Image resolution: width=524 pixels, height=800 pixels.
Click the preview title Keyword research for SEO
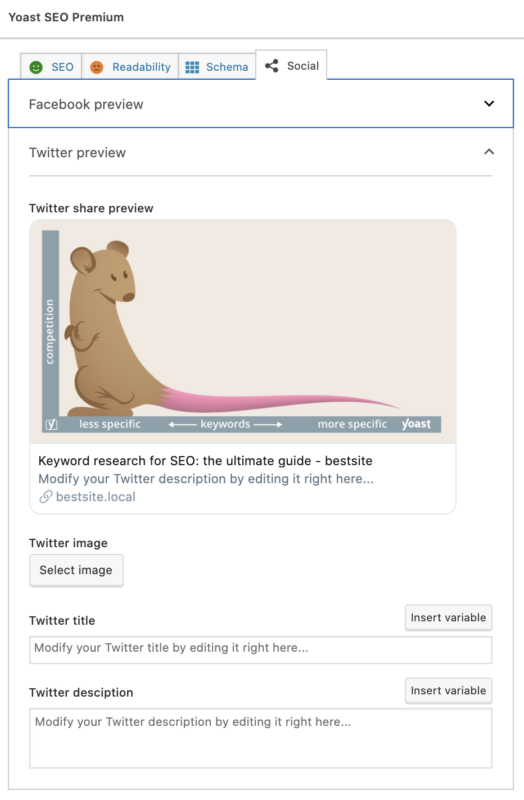pyautogui.click(x=206, y=461)
